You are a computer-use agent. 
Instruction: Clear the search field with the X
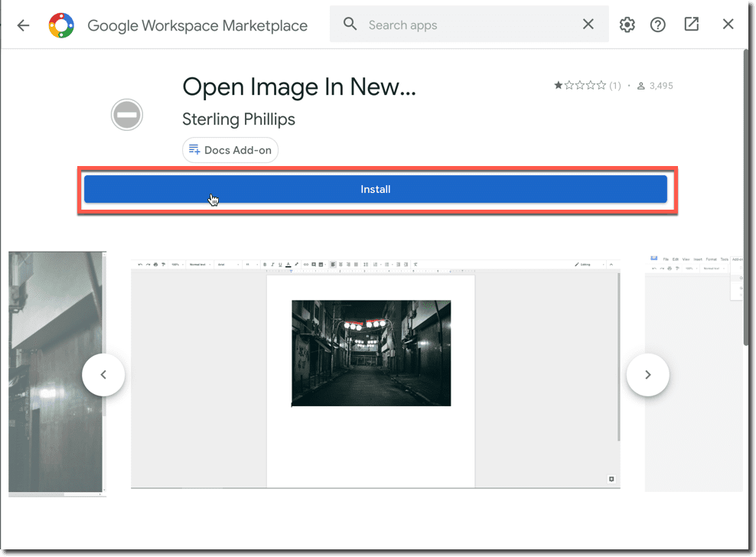tap(588, 24)
